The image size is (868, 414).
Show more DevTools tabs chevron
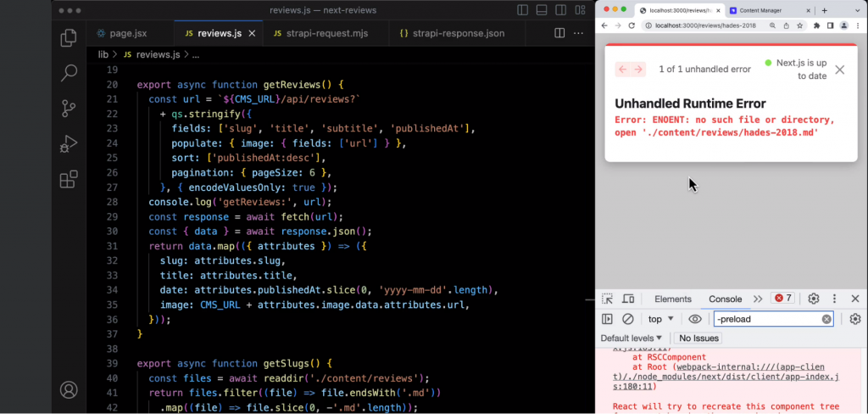758,299
